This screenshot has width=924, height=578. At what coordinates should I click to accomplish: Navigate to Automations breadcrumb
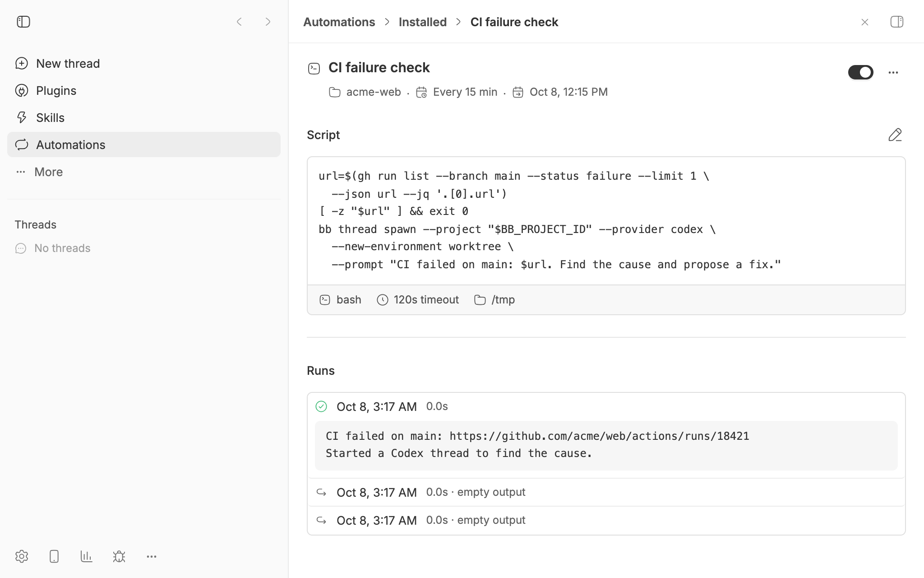coord(339,22)
